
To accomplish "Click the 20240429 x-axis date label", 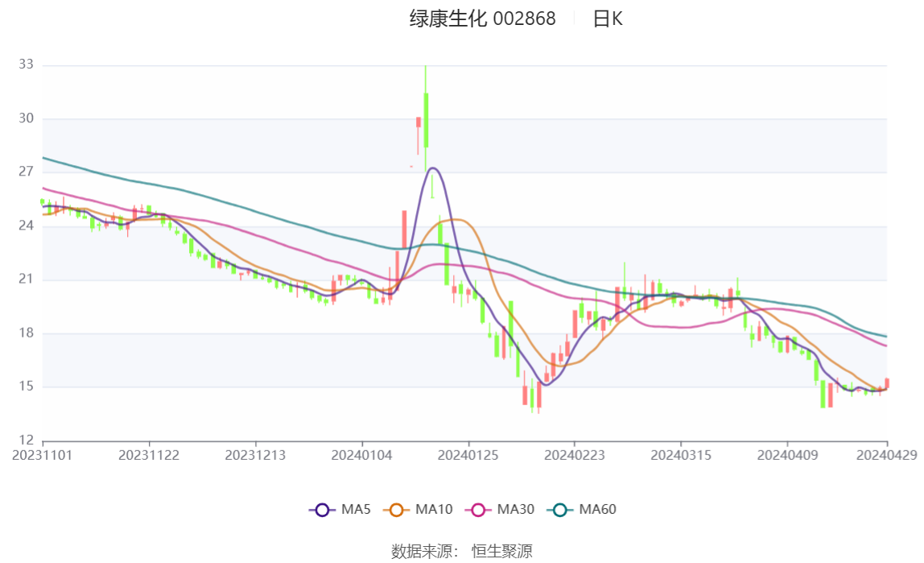I will 886,455.
